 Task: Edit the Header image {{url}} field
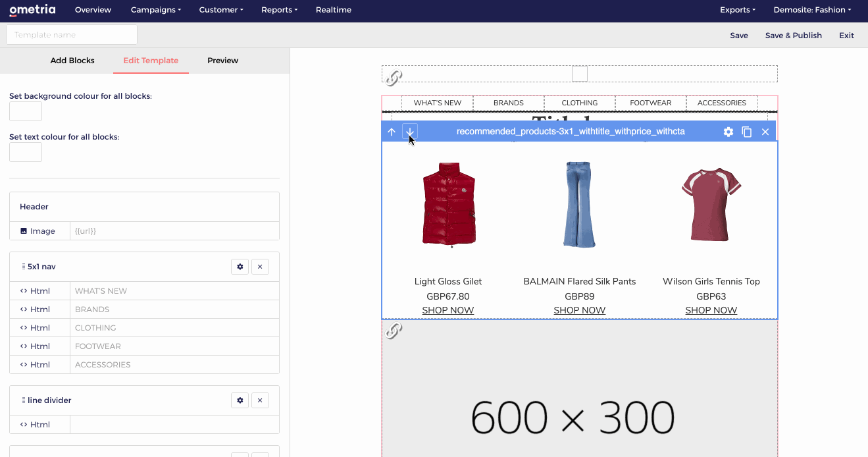pyautogui.click(x=174, y=231)
